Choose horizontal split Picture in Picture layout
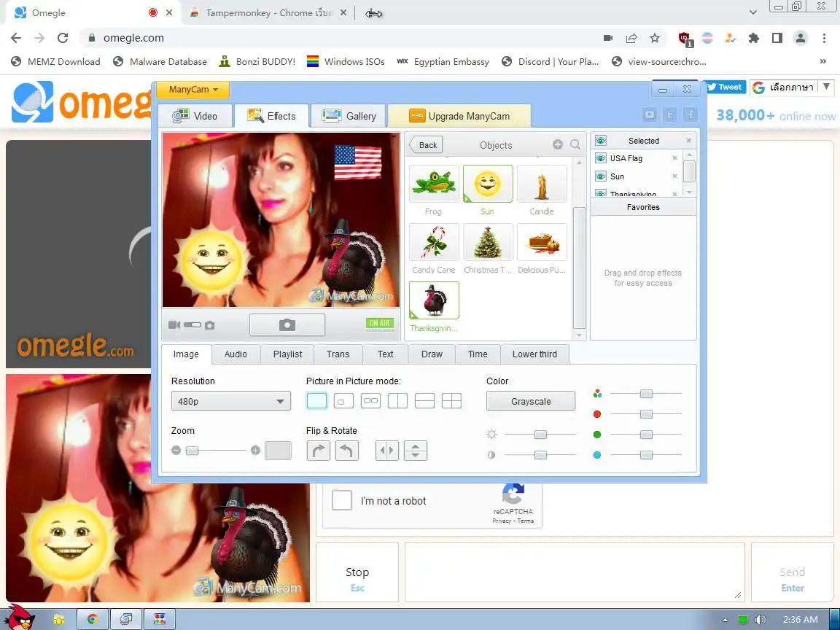840x630 pixels. [424, 401]
